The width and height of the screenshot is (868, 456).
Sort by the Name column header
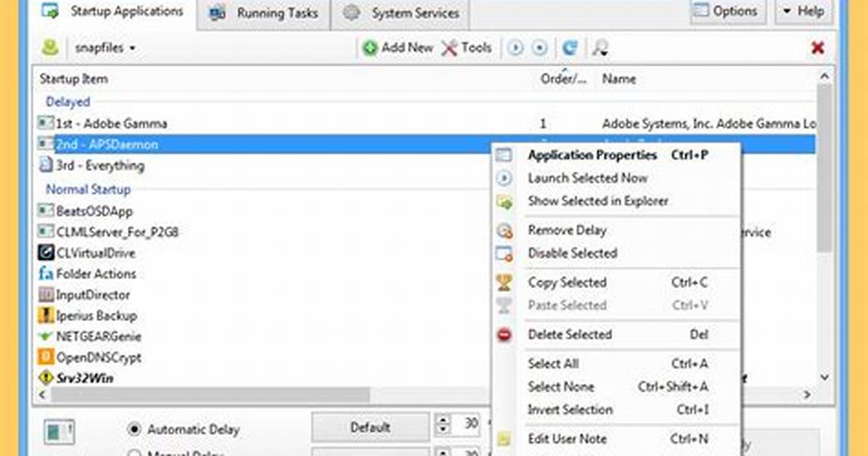click(619, 79)
